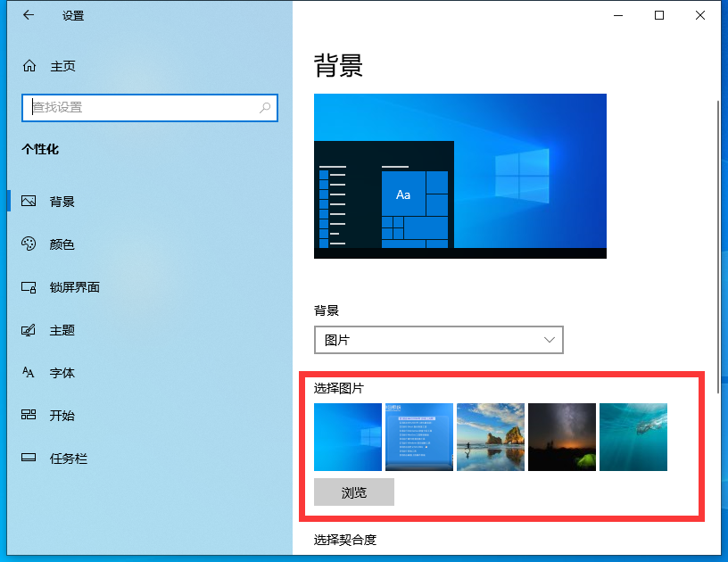
Task: Select the blue Windows logo wallpaper thumbnail
Action: 348,437
